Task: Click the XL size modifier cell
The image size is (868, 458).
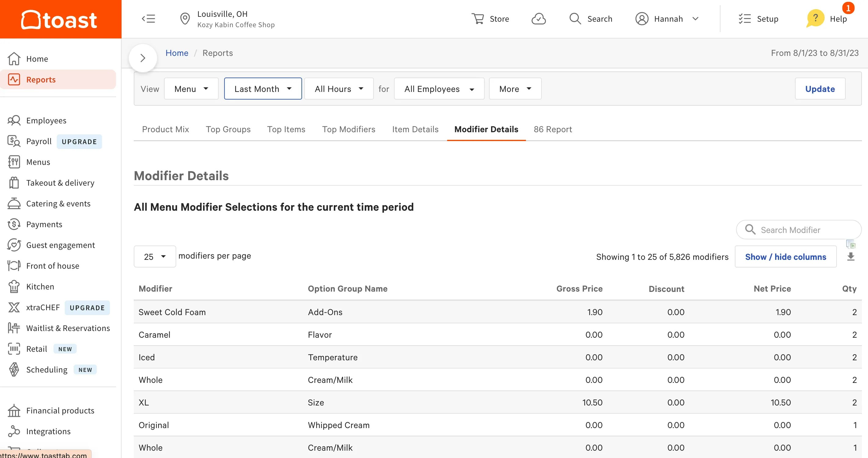Action: (x=144, y=402)
